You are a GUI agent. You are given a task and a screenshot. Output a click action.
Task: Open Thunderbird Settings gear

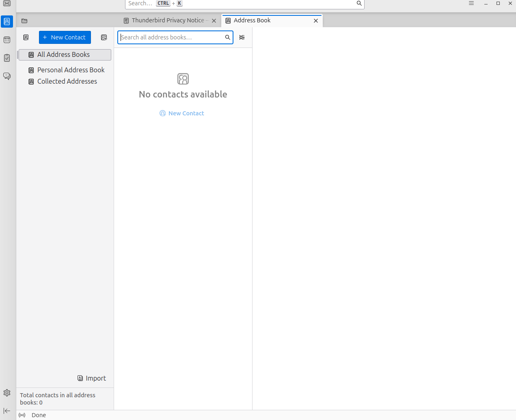coord(7,393)
